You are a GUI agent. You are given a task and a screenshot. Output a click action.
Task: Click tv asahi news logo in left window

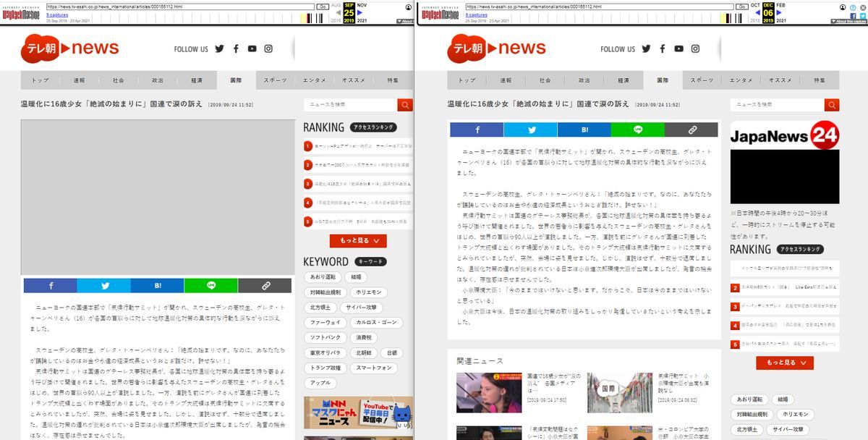(x=69, y=48)
